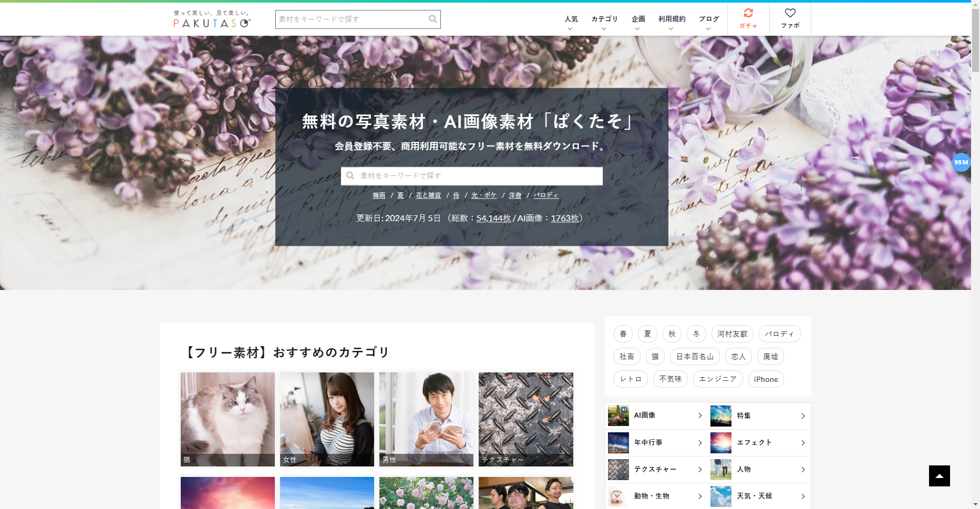Click the テクスチャー sidebar thumbnail icon
This screenshot has height=509, width=980.
pos(618,469)
